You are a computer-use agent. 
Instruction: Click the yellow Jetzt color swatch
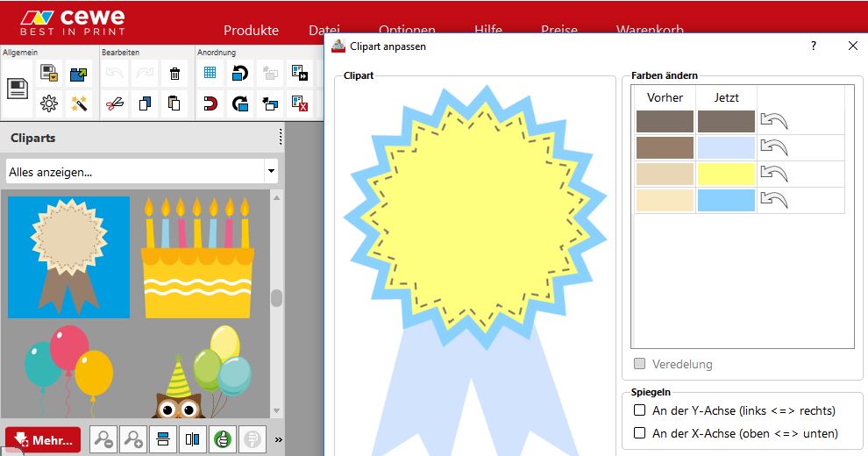click(726, 174)
